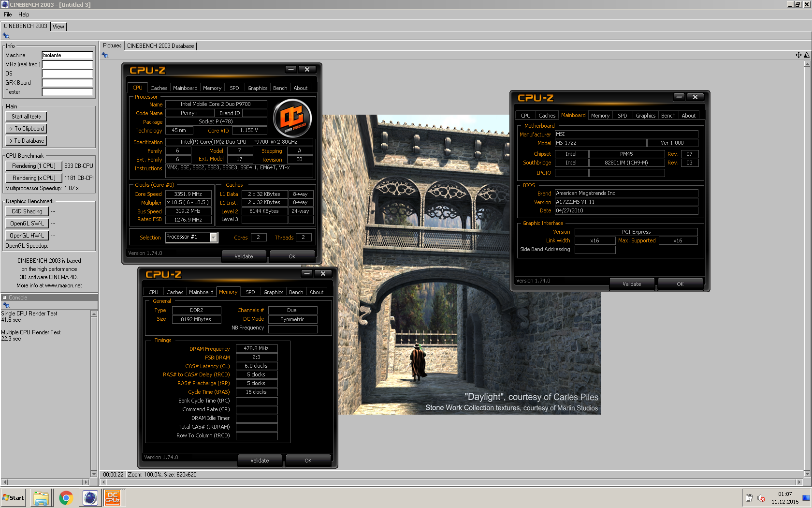The height and width of the screenshot is (508, 812).
Task: Run Rendering (1 CPU) benchmark
Action: click(x=34, y=166)
